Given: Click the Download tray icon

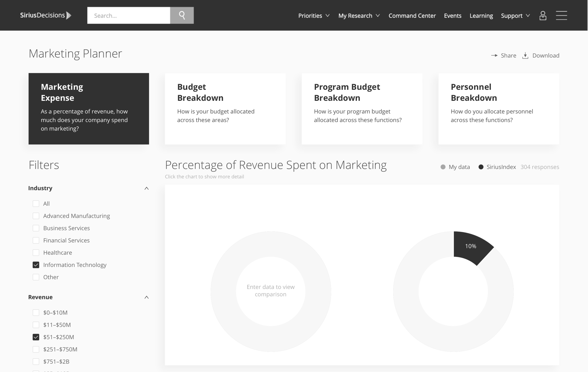Looking at the screenshot, I should [x=525, y=56].
